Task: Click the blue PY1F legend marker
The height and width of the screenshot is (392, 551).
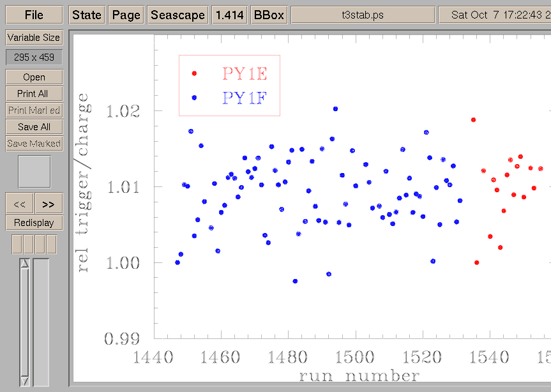Action: (x=194, y=98)
